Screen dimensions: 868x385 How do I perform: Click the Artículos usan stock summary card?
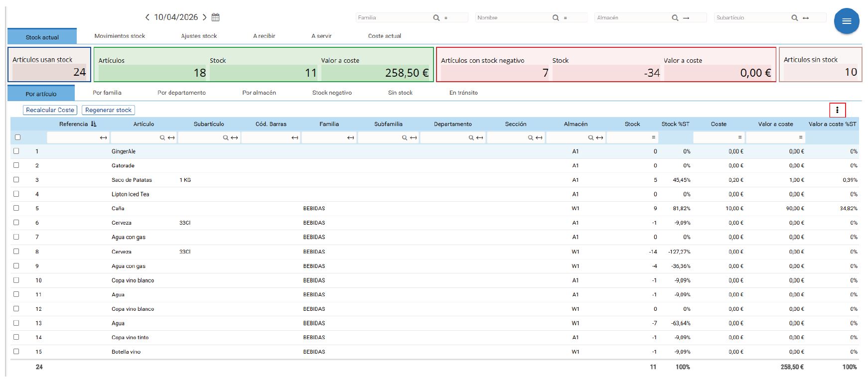pos(49,64)
